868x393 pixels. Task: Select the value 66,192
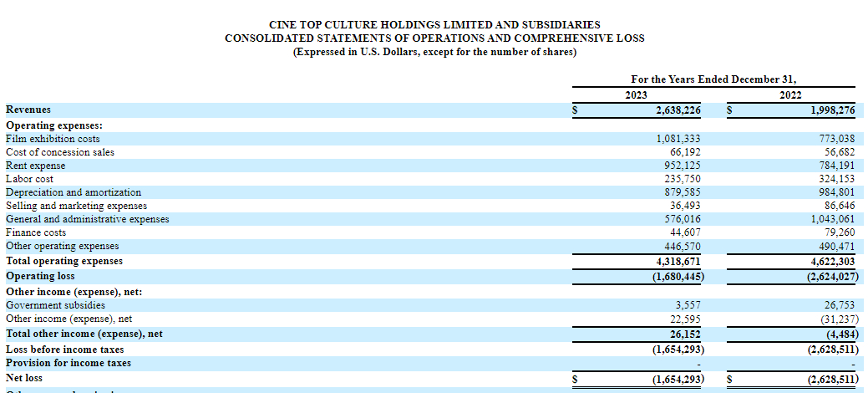coord(685,152)
